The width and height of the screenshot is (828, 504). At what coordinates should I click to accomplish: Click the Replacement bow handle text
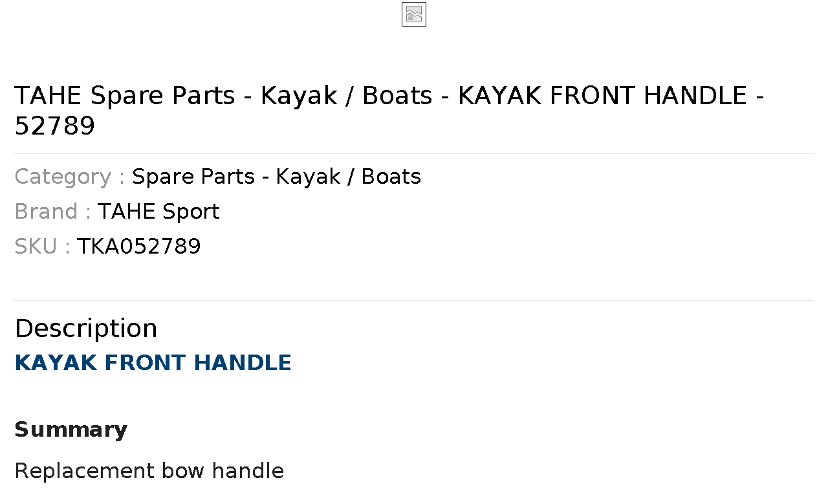pyautogui.click(x=149, y=471)
